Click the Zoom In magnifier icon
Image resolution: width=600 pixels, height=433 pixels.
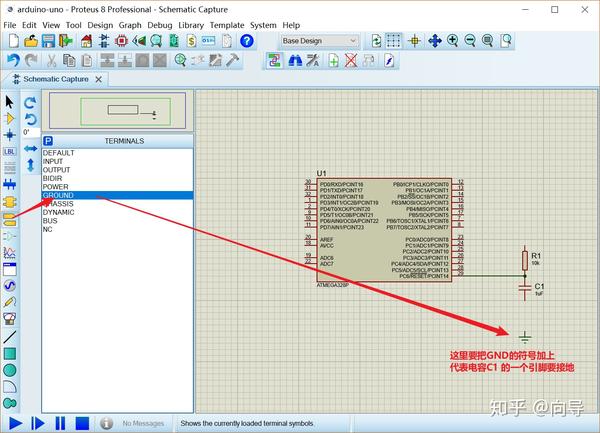[453, 41]
